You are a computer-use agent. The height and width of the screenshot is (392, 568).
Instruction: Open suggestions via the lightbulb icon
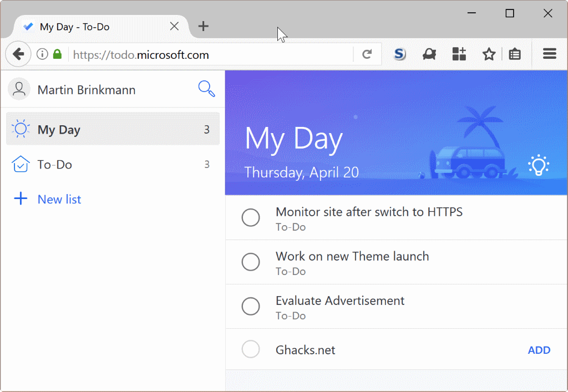click(539, 165)
